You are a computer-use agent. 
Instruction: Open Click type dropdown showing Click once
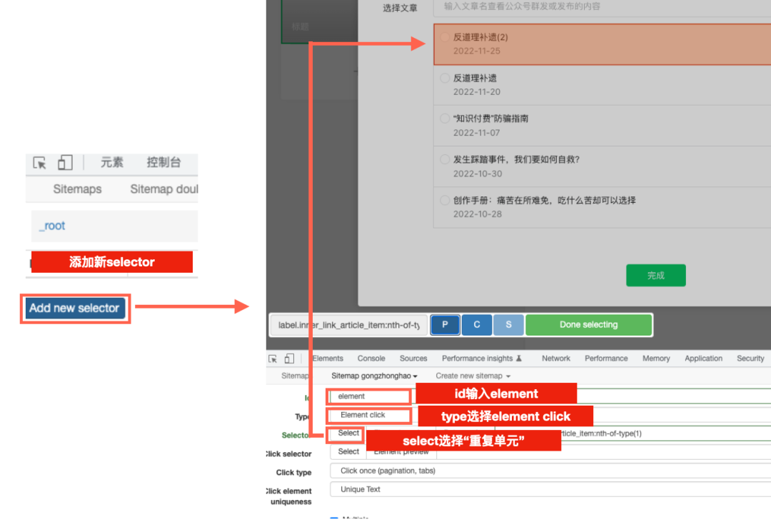point(550,471)
